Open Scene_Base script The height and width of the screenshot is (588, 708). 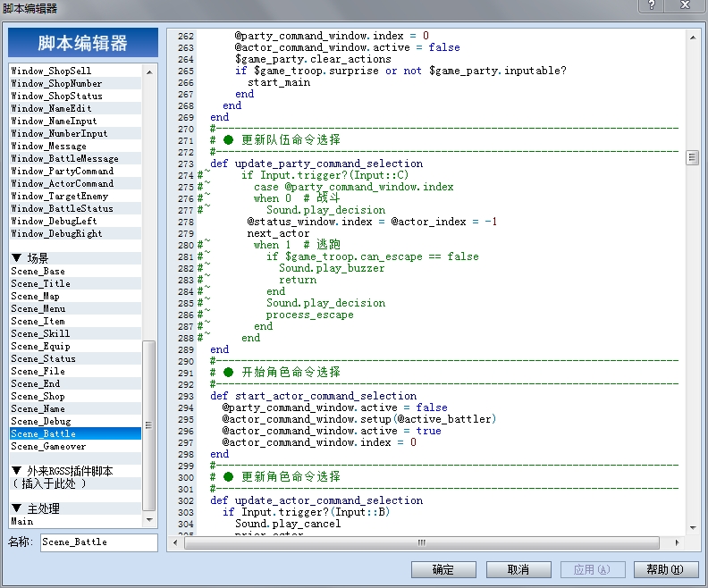point(75,271)
